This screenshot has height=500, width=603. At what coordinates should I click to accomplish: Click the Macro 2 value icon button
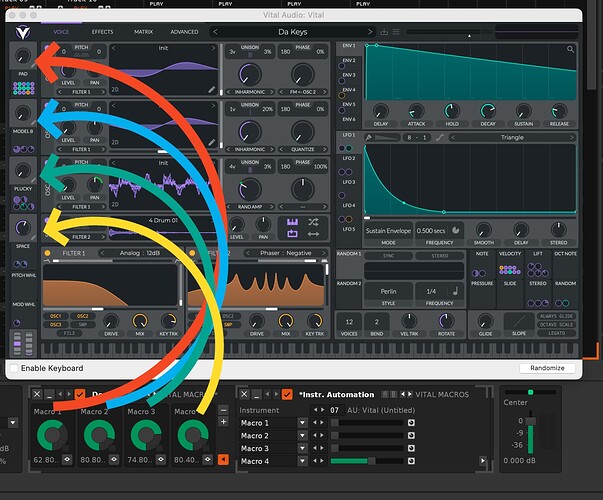click(x=114, y=459)
